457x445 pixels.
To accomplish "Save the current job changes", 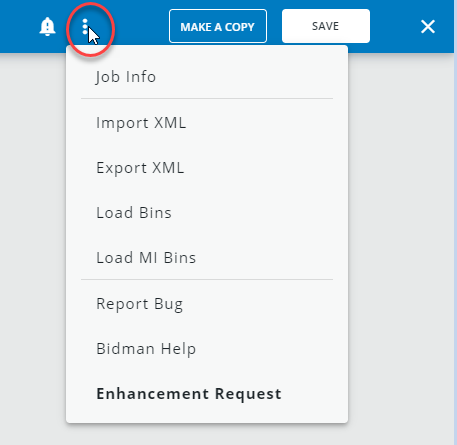I will pyautogui.click(x=326, y=26).
